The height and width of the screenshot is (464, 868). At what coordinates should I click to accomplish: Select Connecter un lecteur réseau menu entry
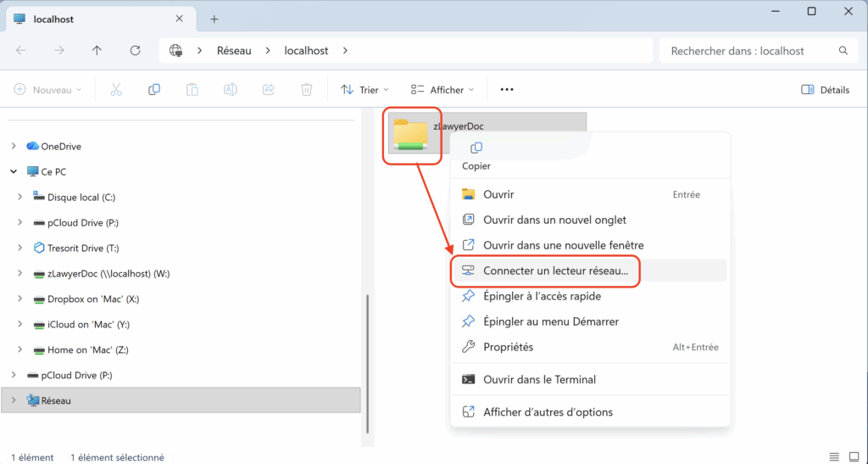555,271
